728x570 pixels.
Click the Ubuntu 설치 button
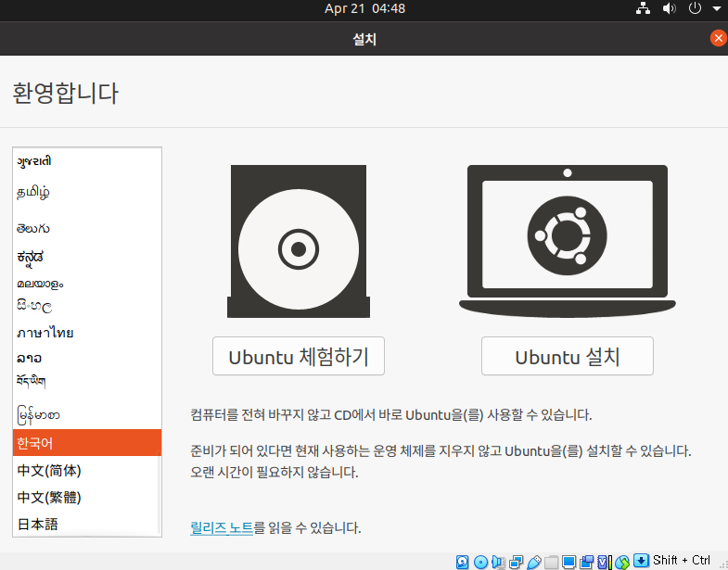[x=568, y=356]
